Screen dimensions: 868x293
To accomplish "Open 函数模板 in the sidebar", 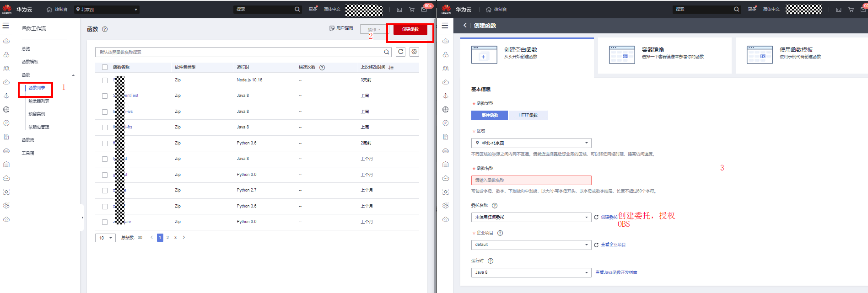I will 30,62.
